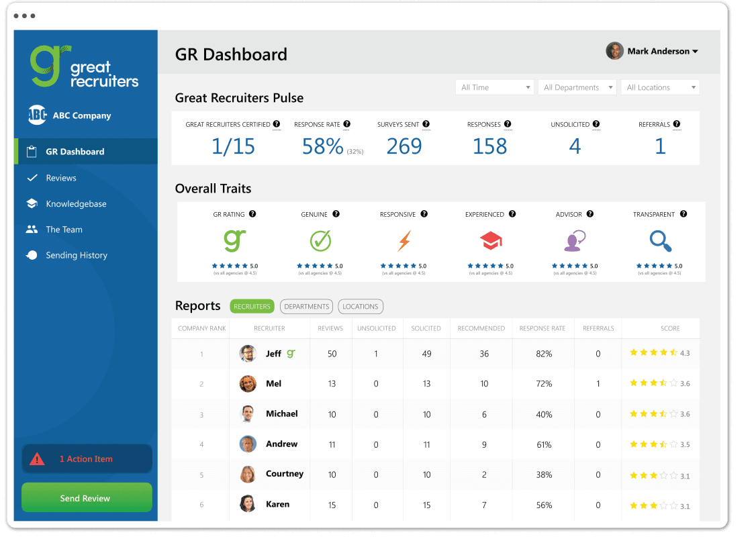
Task: Open the All Time dropdown
Action: click(495, 87)
